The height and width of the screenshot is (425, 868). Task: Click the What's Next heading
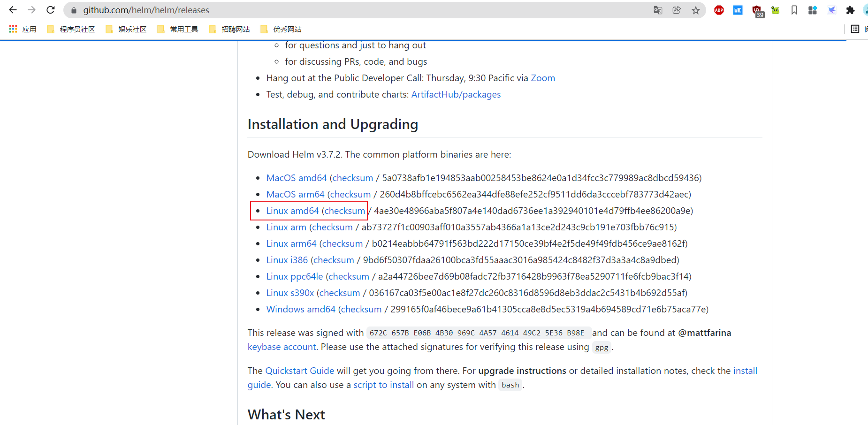point(286,415)
